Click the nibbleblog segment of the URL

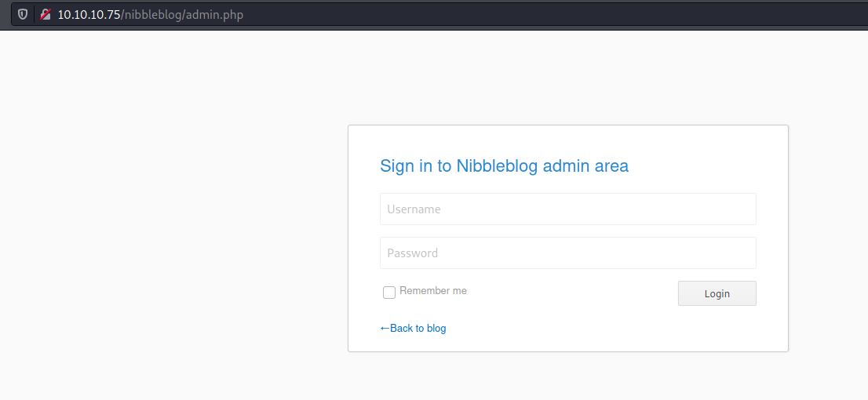point(153,15)
